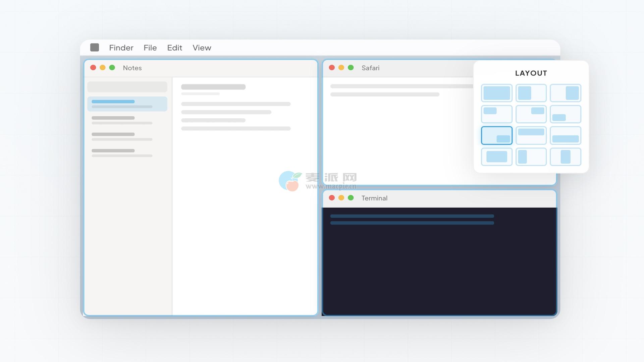Open the Edit menu
The image size is (644, 362).
(174, 48)
